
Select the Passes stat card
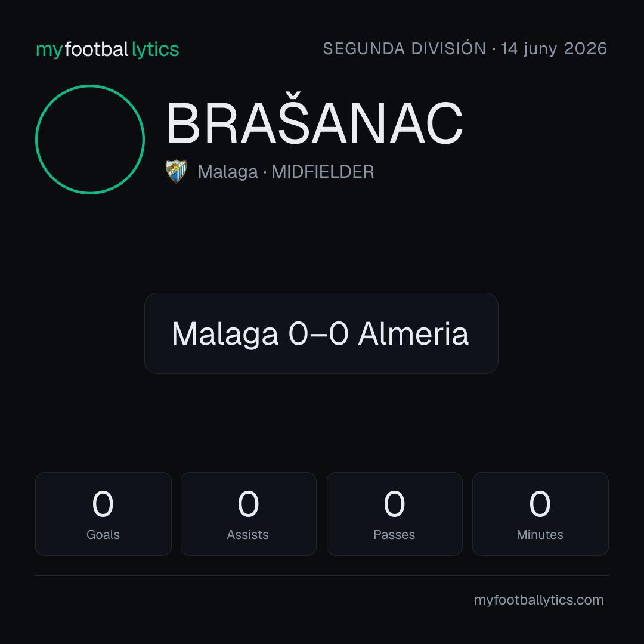click(x=394, y=514)
